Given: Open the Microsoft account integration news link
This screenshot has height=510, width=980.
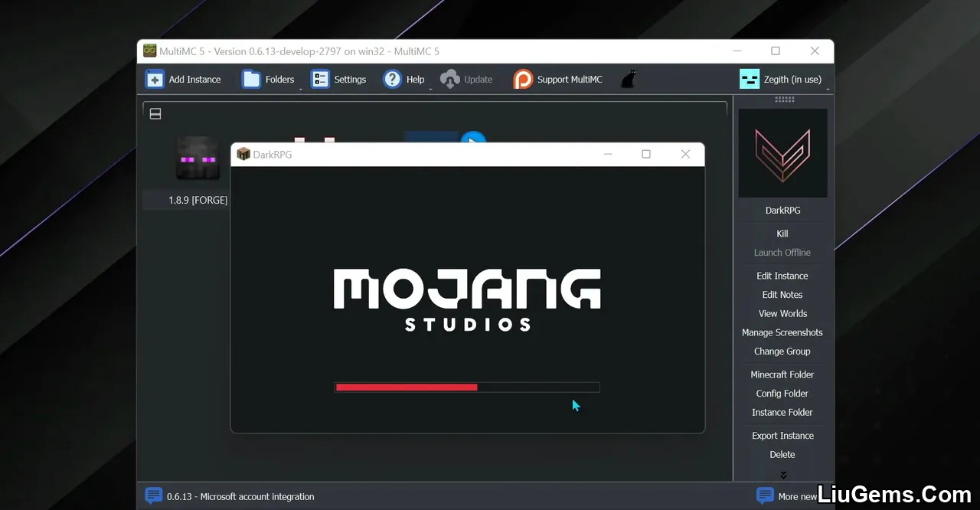Looking at the screenshot, I should pyautogui.click(x=240, y=497).
